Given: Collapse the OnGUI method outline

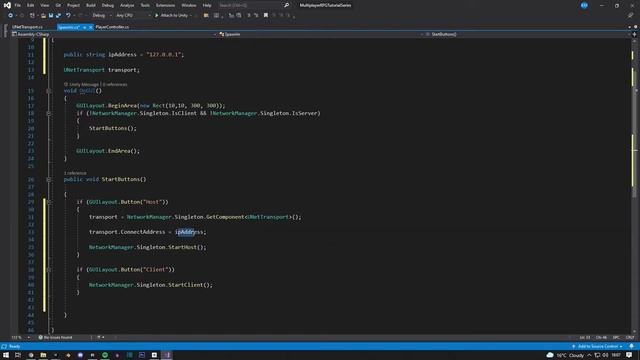Looking at the screenshot, I should point(49,91).
